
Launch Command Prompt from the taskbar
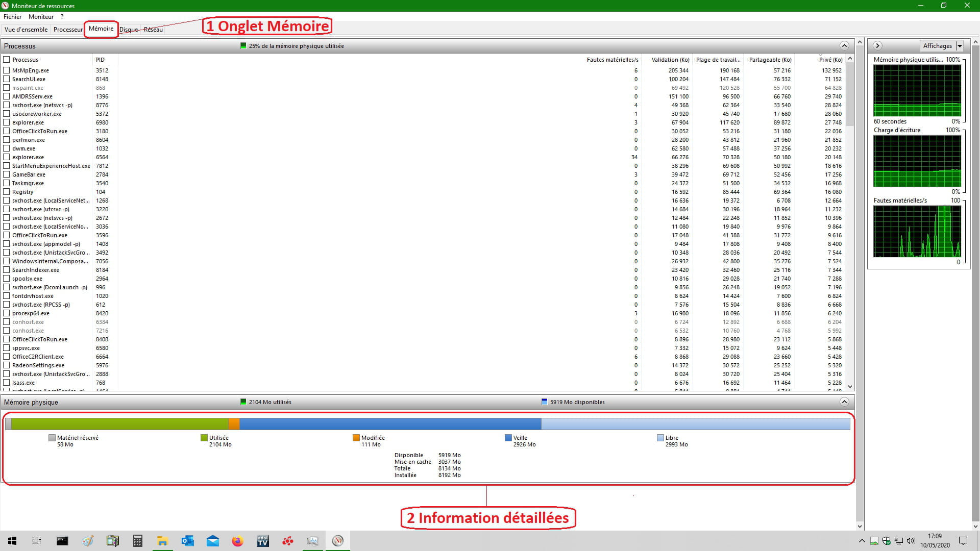coord(62,541)
